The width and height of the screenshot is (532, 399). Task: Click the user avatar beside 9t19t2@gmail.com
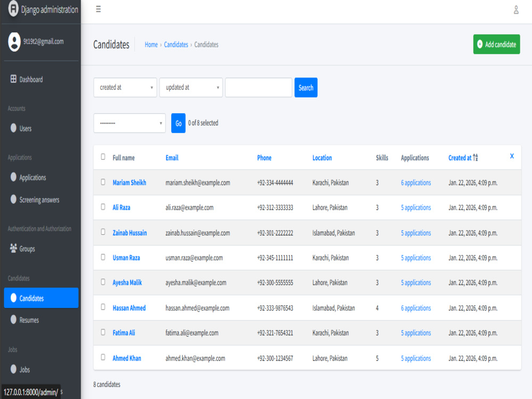14,41
